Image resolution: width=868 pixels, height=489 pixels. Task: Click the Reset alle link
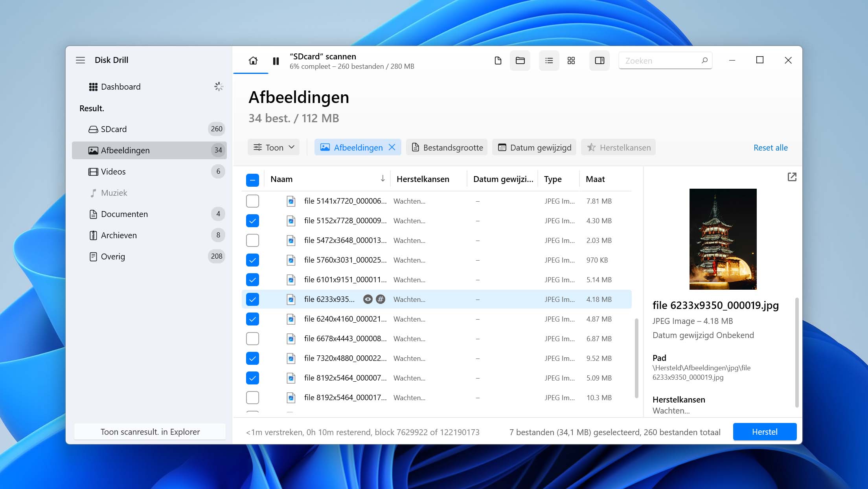tap(771, 148)
